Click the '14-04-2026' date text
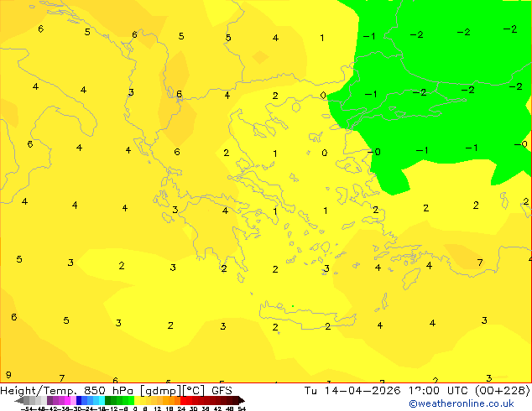 [362, 391]
